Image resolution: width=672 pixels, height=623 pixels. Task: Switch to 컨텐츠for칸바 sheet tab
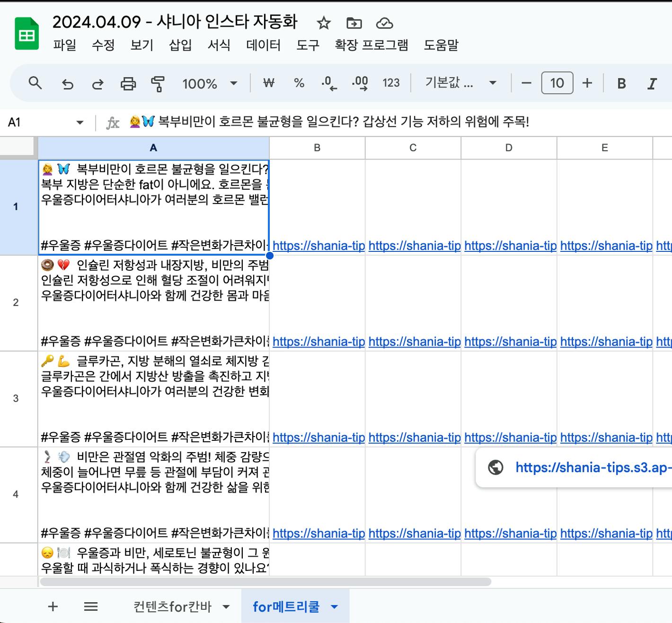pos(172,606)
